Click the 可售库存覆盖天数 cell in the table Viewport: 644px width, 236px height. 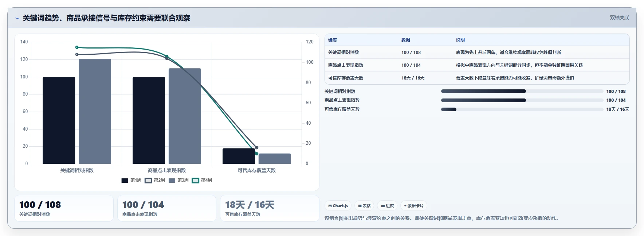[346, 78]
